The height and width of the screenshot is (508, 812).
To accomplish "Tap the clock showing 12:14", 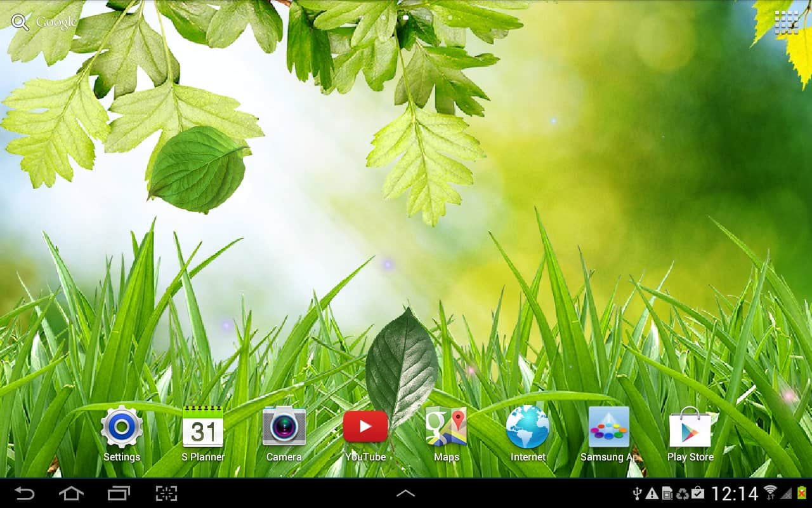I will [x=735, y=493].
